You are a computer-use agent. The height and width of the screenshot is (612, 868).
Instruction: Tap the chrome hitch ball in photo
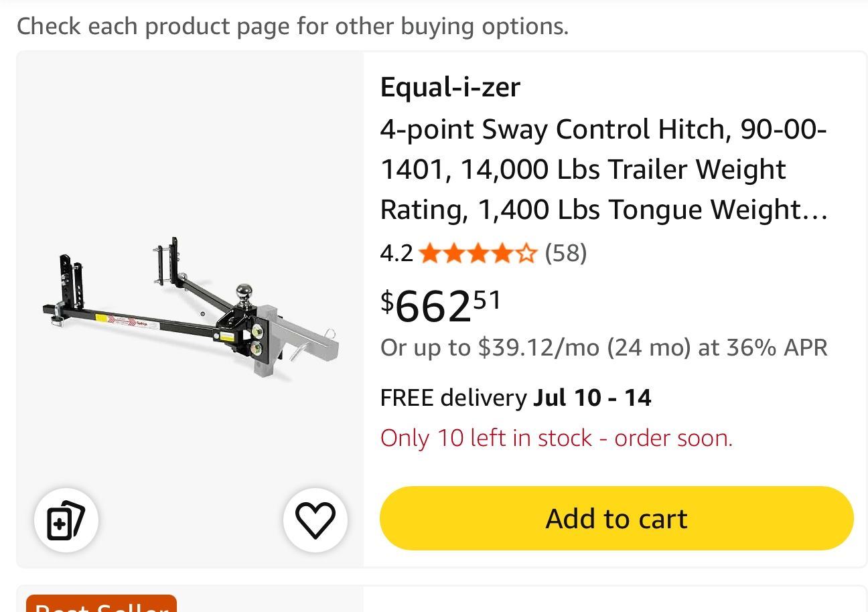coord(244,293)
